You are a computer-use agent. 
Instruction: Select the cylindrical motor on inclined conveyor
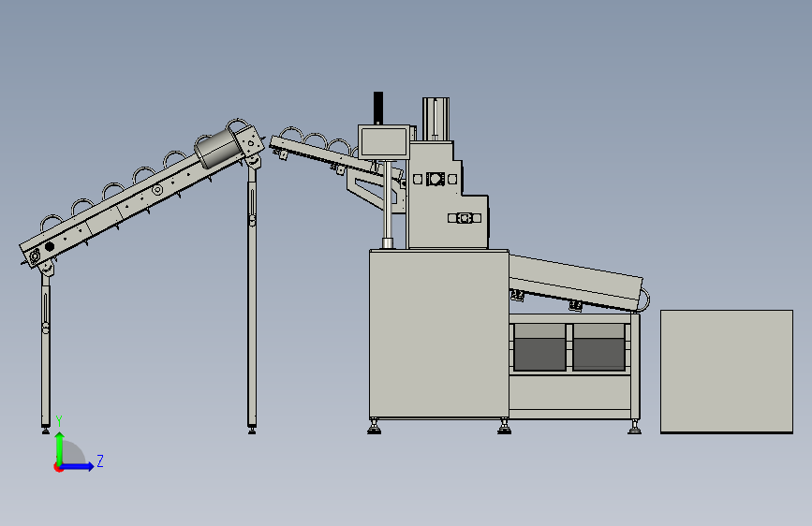[x=217, y=147]
